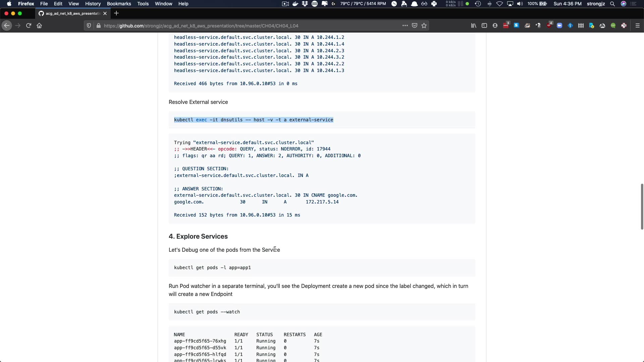This screenshot has height=362, width=644.
Task: Open page actions three-dot menu
Action: pyautogui.click(x=405, y=25)
